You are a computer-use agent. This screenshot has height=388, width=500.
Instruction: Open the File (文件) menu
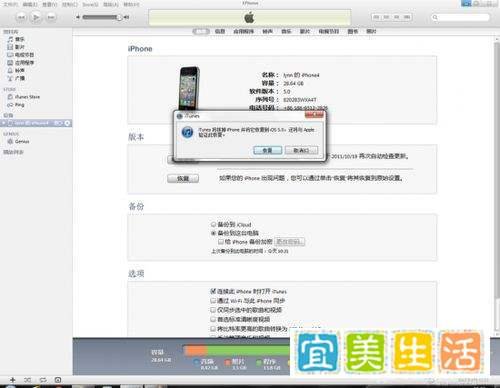[10, 4]
